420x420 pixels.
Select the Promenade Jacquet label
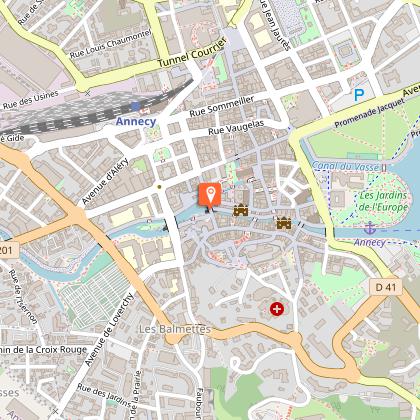pyautogui.click(x=370, y=113)
